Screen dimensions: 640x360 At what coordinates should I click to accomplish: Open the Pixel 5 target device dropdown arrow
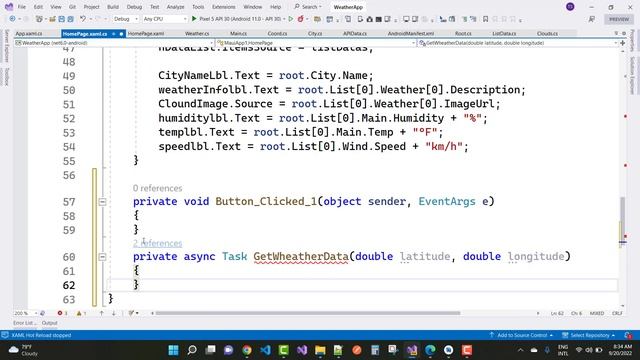(284, 19)
